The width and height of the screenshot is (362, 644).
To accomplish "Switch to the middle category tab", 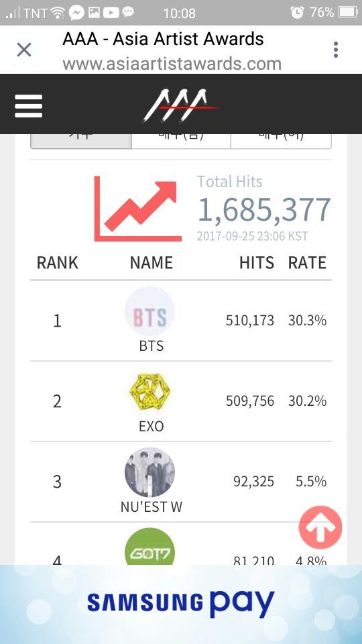I will [x=181, y=141].
